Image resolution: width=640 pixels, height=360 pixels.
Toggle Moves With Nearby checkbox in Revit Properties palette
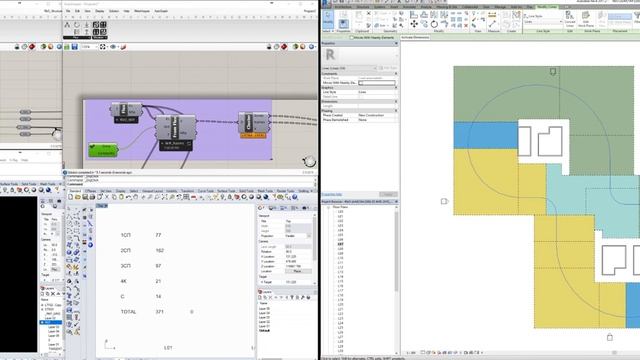(360, 83)
